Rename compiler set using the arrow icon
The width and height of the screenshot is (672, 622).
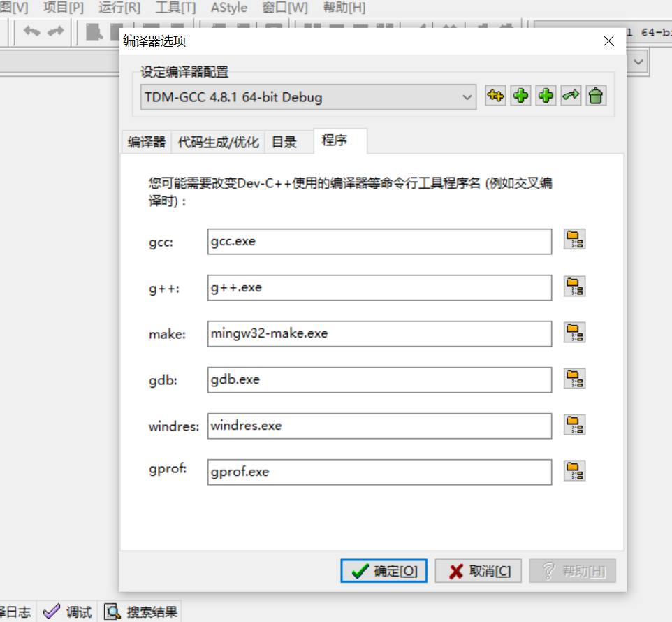tap(571, 96)
